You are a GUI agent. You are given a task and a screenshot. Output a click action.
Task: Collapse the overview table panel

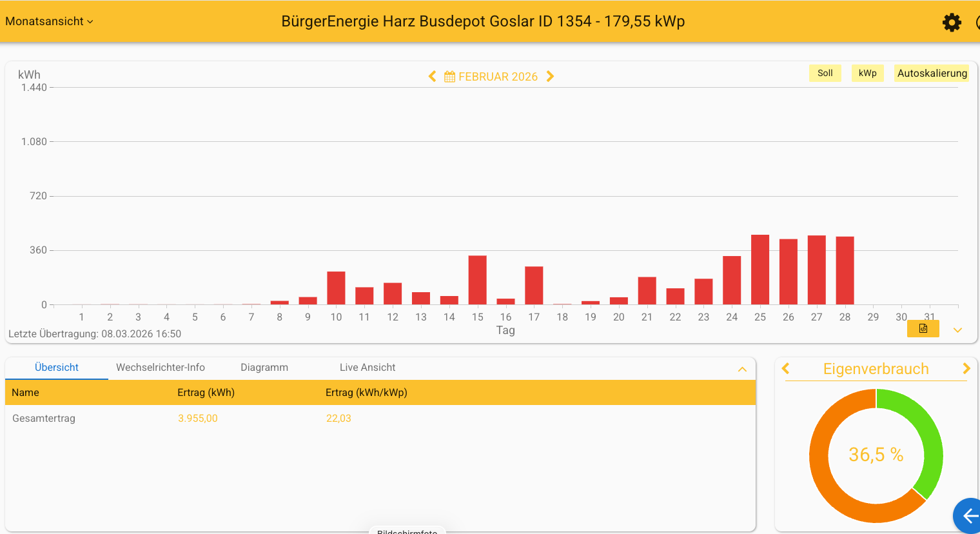point(742,369)
